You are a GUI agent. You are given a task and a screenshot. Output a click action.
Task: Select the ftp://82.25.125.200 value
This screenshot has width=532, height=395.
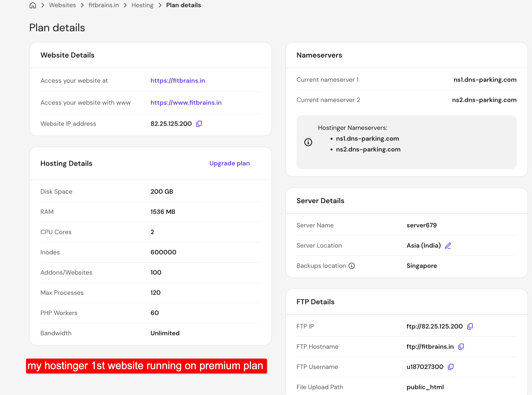tap(434, 326)
